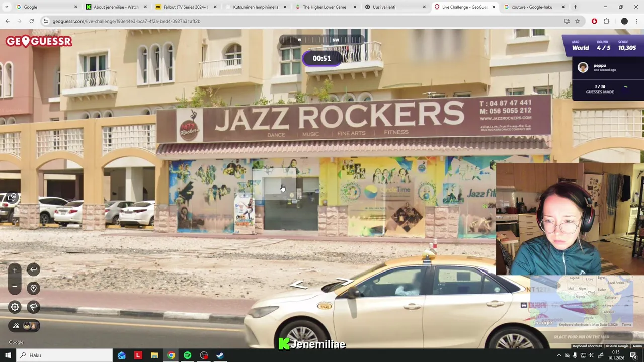Click microphone icon in system tray
Screen dimensions: 644x362
coord(575,355)
